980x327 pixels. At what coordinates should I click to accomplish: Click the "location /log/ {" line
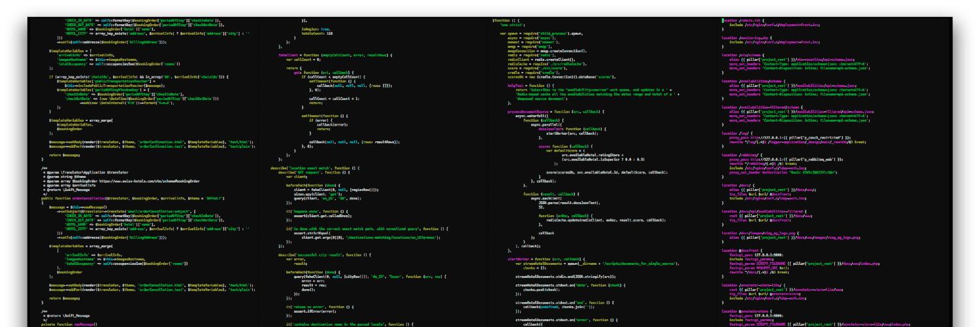pyautogui.click(x=737, y=133)
